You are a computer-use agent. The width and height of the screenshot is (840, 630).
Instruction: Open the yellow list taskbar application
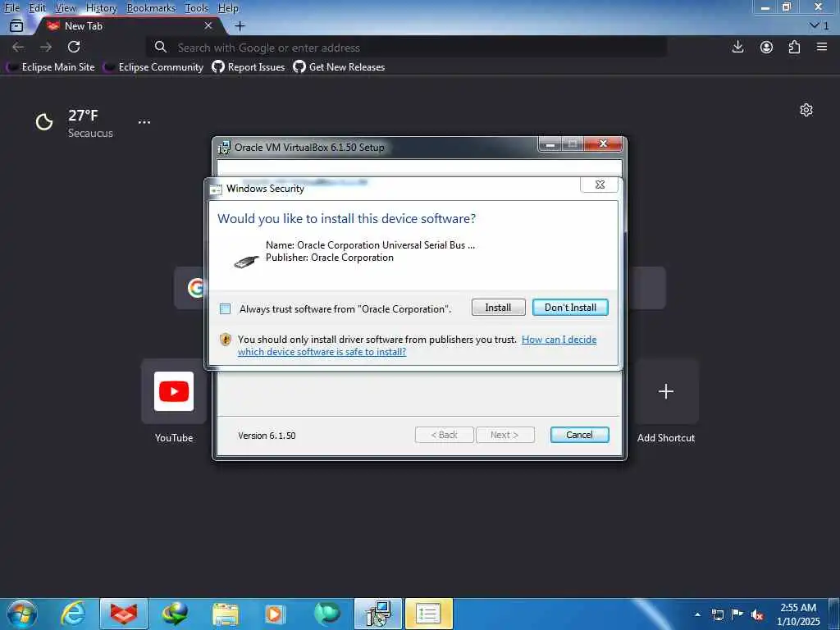click(x=428, y=614)
